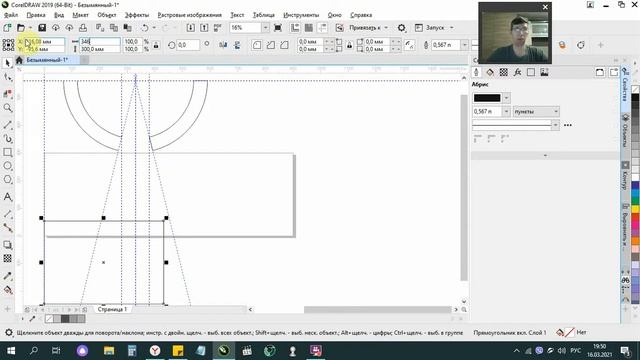Click the Export icon

coord(204,28)
